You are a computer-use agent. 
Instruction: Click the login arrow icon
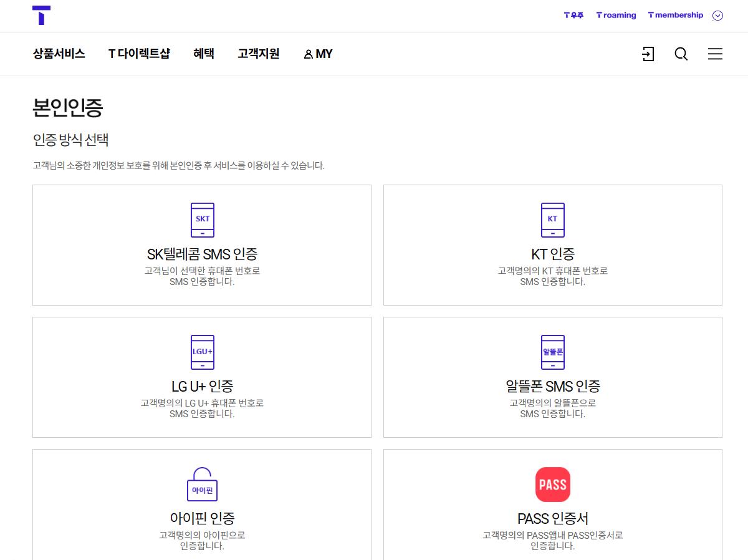(x=648, y=54)
